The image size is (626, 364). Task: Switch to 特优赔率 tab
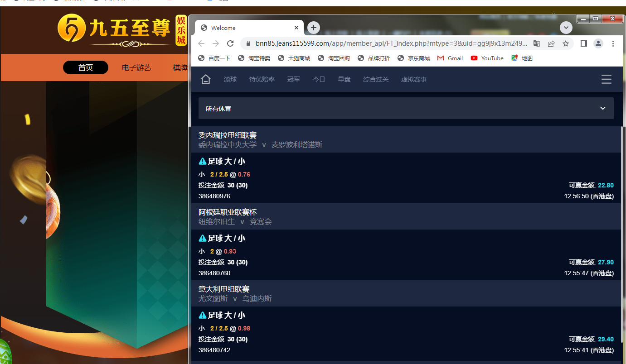point(262,79)
